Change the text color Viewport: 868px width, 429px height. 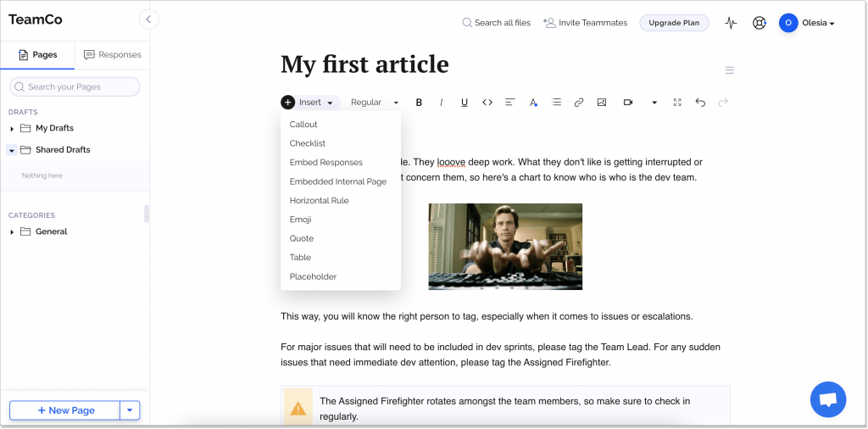533,103
